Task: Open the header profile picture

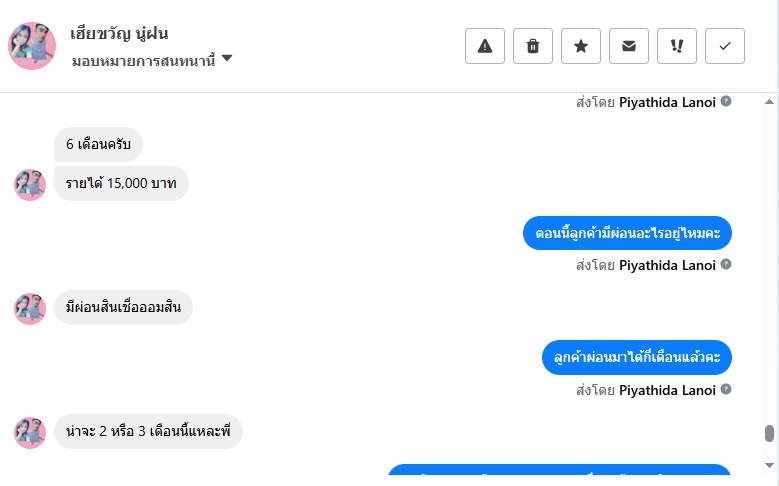Action: point(32,46)
